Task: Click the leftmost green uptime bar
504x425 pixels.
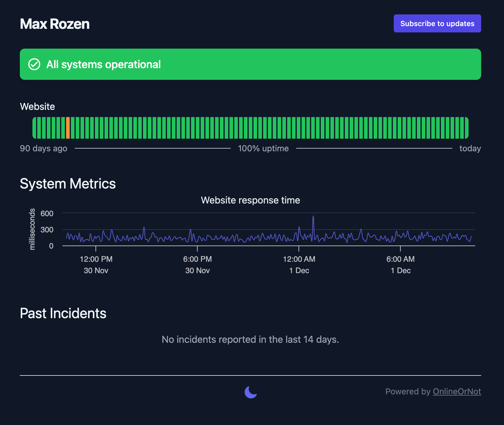Action: (x=35, y=127)
